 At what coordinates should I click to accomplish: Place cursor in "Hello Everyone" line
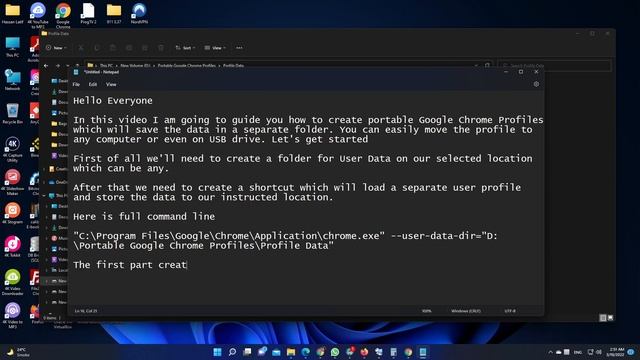[x=113, y=101]
